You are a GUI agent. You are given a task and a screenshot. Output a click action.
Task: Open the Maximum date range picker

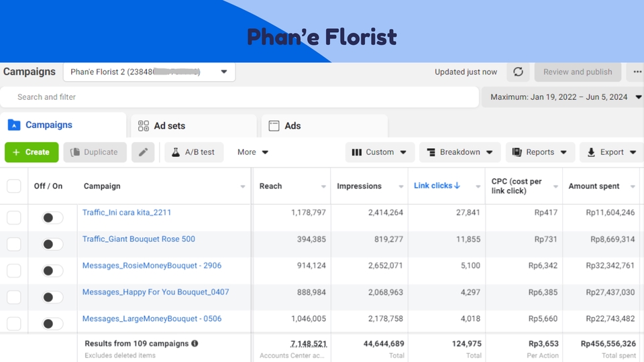pos(563,97)
